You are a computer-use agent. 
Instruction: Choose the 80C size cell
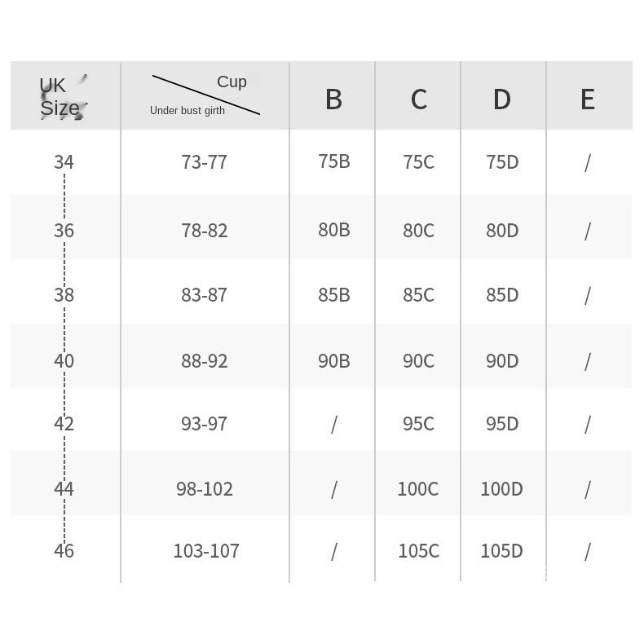pyautogui.click(x=418, y=231)
